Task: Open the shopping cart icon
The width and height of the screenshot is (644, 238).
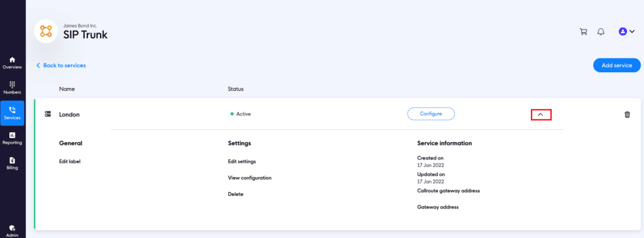Action: 583,31
